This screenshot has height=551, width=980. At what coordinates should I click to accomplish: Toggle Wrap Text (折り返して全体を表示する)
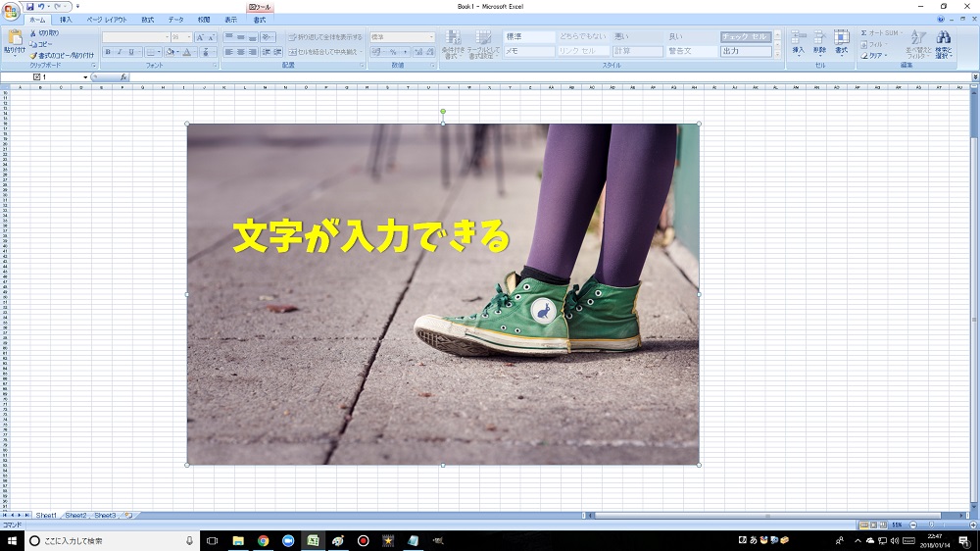click(x=325, y=37)
